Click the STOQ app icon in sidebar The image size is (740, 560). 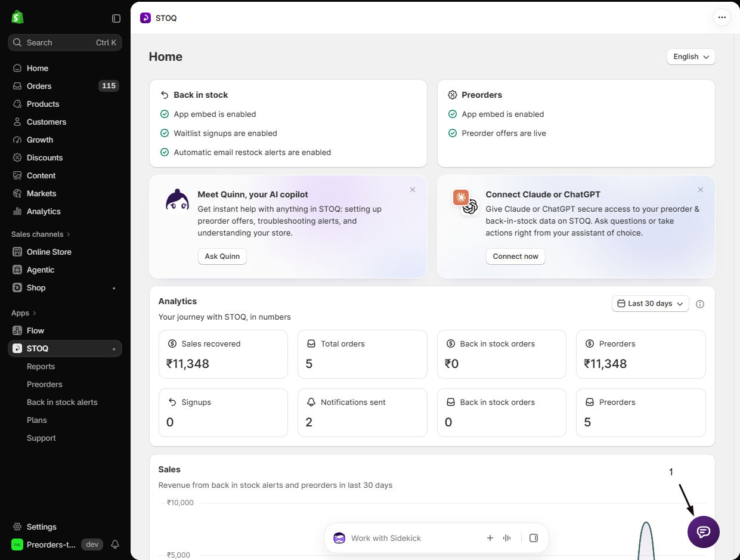coord(17,348)
